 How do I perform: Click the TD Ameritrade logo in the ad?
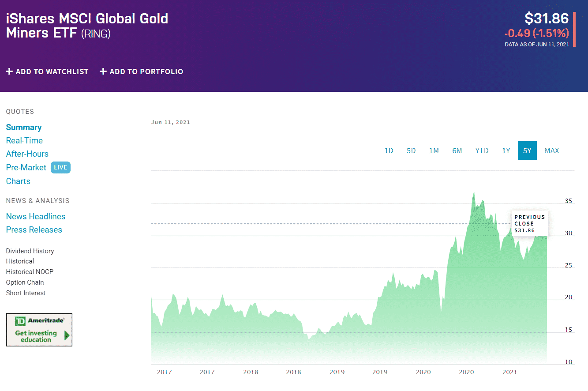coord(39,321)
